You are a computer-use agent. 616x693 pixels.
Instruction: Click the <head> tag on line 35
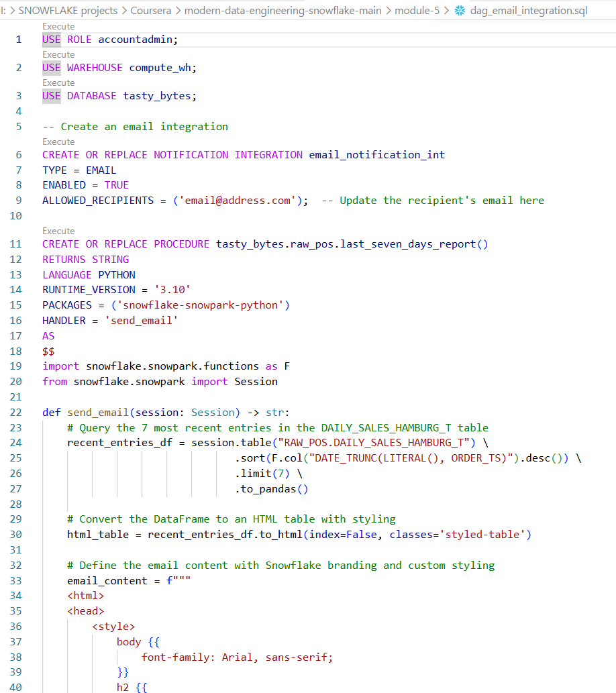point(85,611)
